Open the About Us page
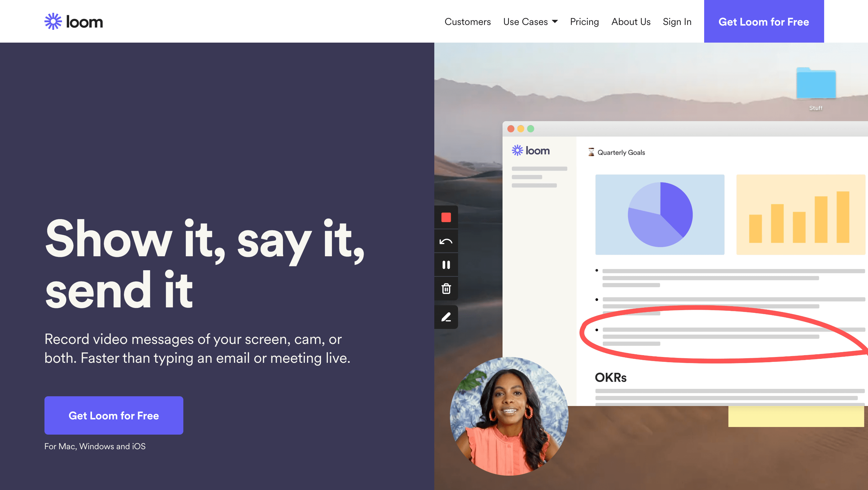The width and height of the screenshot is (868, 490). tap(630, 22)
